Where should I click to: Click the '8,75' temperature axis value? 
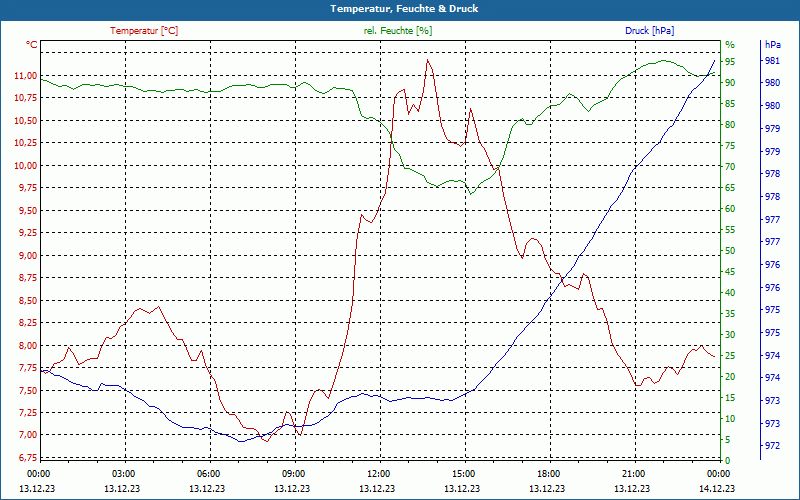point(28,278)
